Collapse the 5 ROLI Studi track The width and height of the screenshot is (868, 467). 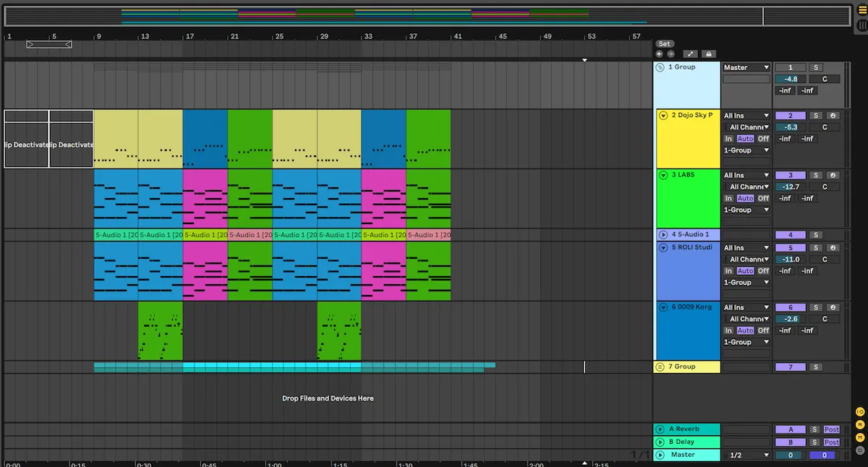point(663,248)
